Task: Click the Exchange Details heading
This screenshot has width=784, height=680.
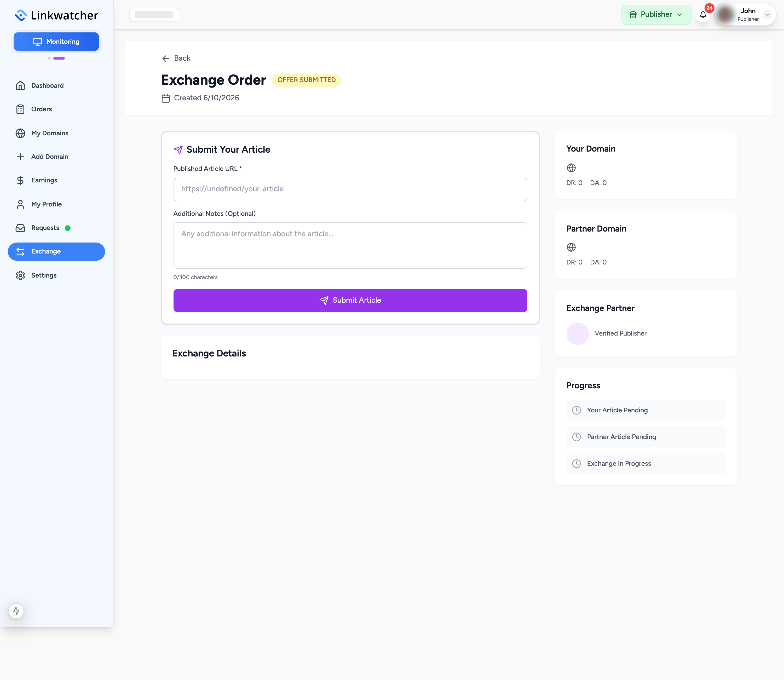Action: tap(209, 353)
